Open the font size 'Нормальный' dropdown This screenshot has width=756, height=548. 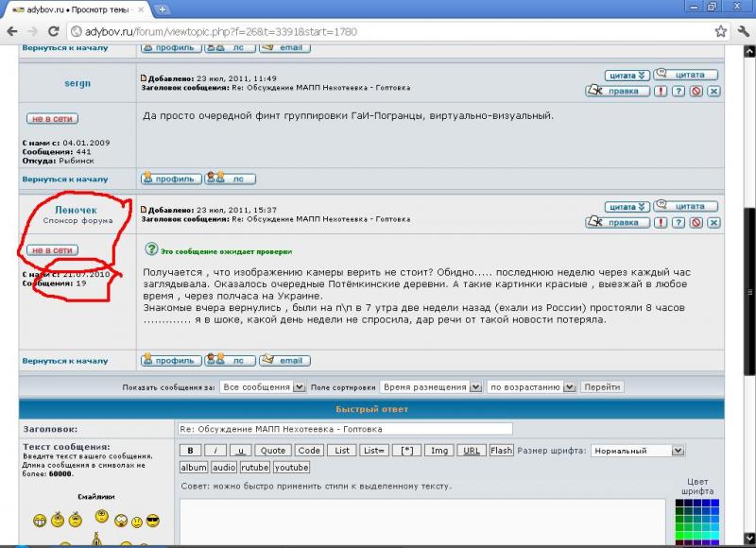coord(637,451)
